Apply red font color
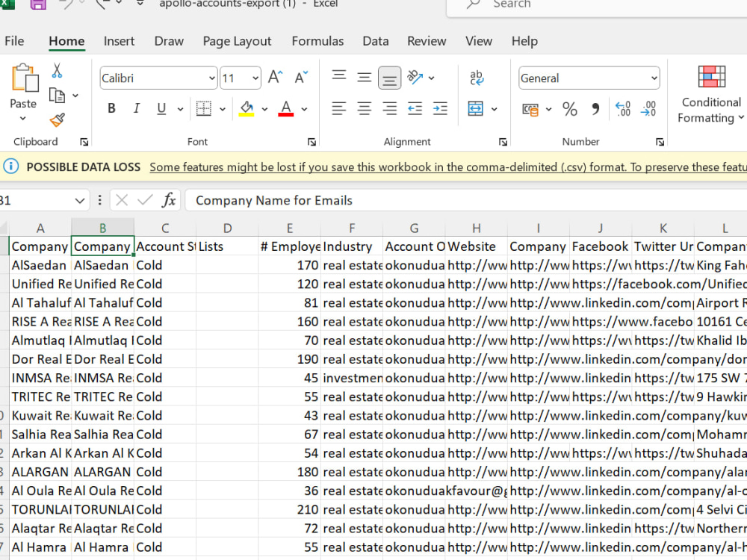 point(286,108)
